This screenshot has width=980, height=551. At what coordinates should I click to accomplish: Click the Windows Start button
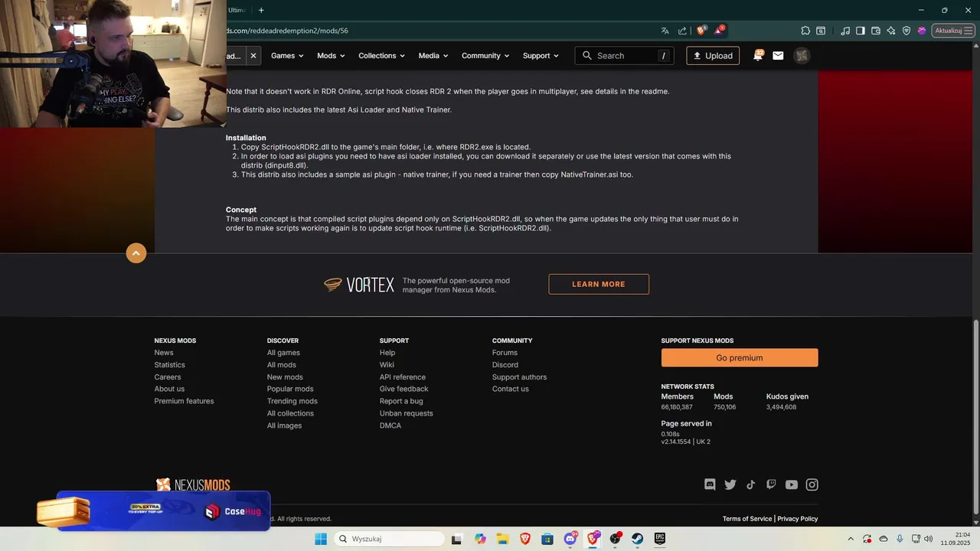click(x=321, y=539)
